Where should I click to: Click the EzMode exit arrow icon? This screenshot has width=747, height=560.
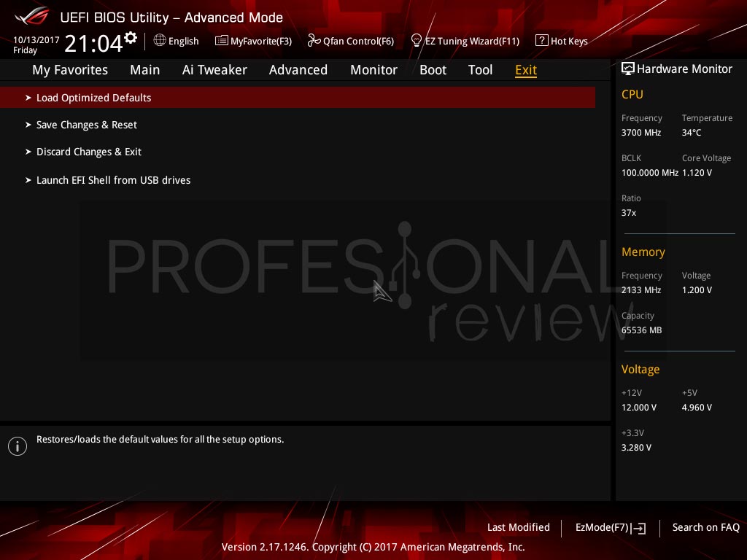click(639, 528)
